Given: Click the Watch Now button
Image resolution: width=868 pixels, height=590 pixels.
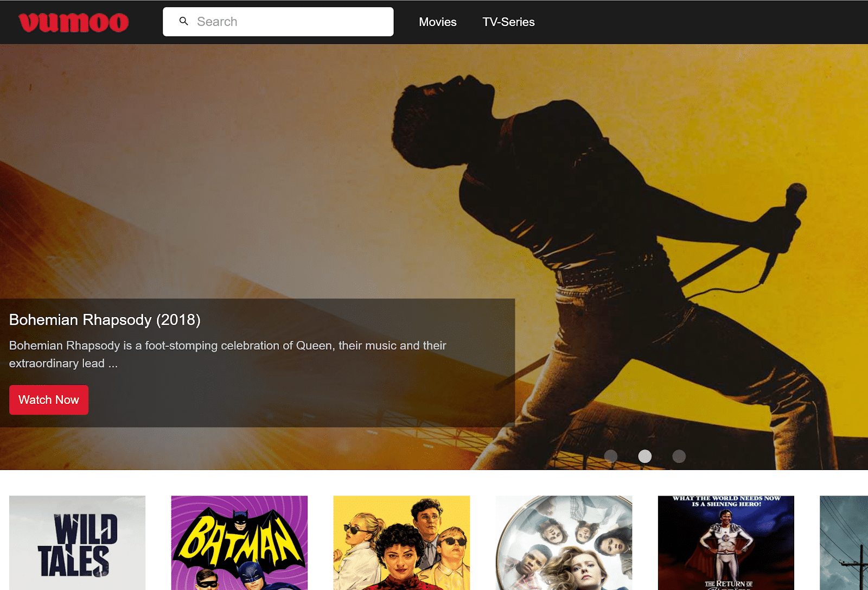Looking at the screenshot, I should 49,400.
